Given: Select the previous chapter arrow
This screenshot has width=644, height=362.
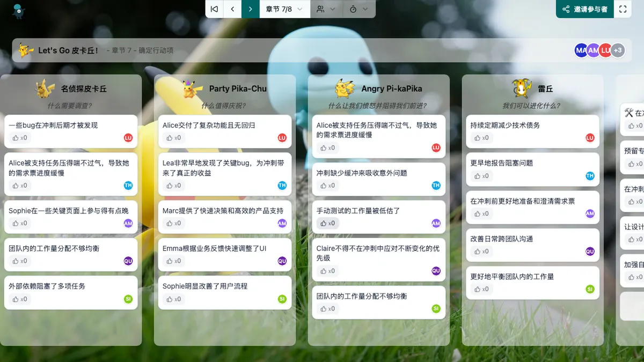Looking at the screenshot, I should (x=232, y=9).
